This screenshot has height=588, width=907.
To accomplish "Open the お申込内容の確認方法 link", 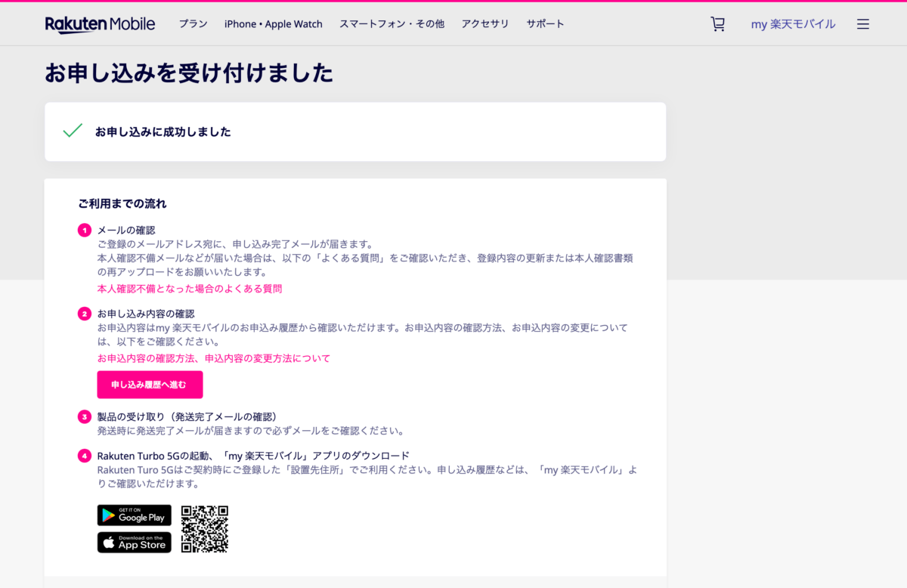I will [x=212, y=357].
